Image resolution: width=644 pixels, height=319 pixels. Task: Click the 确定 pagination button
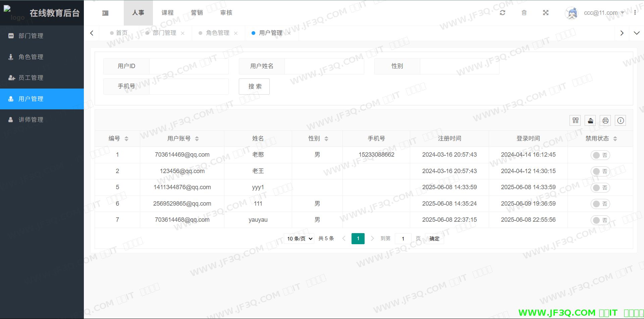tap(434, 238)
